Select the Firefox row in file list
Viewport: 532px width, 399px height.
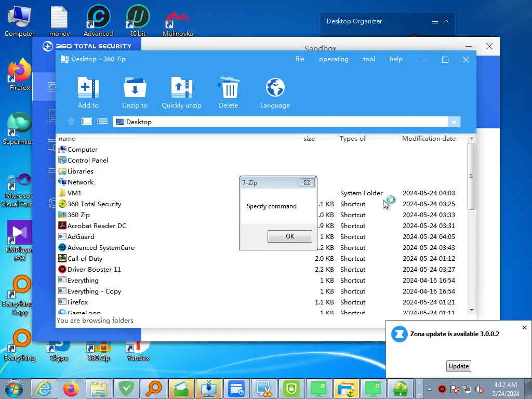261,302
